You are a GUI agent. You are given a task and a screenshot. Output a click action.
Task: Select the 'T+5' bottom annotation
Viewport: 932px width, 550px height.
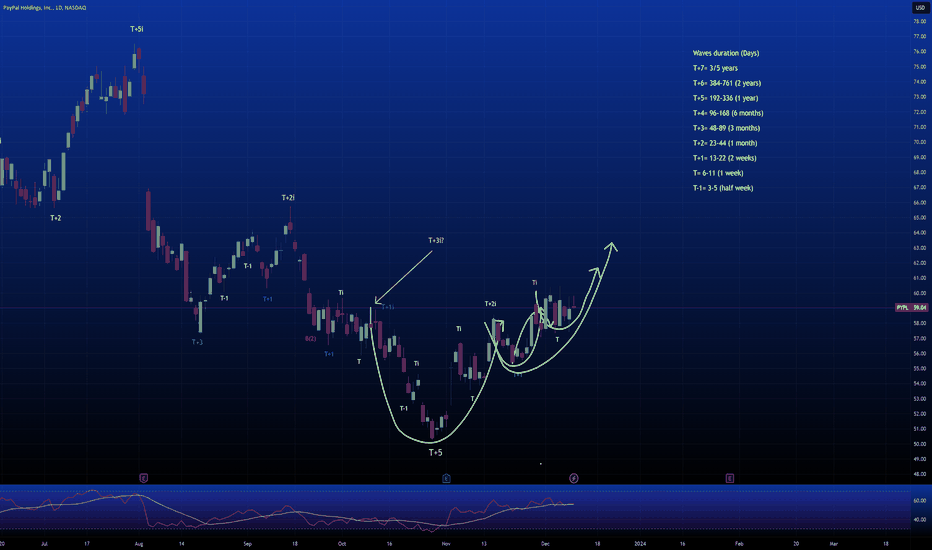[x=436, y=452]
